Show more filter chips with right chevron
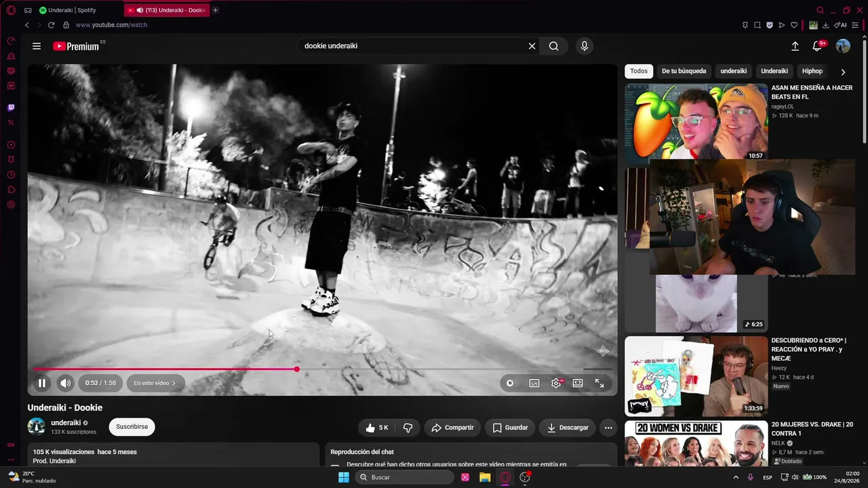Viewport: 868px width, 488px height. click(843, 71)
